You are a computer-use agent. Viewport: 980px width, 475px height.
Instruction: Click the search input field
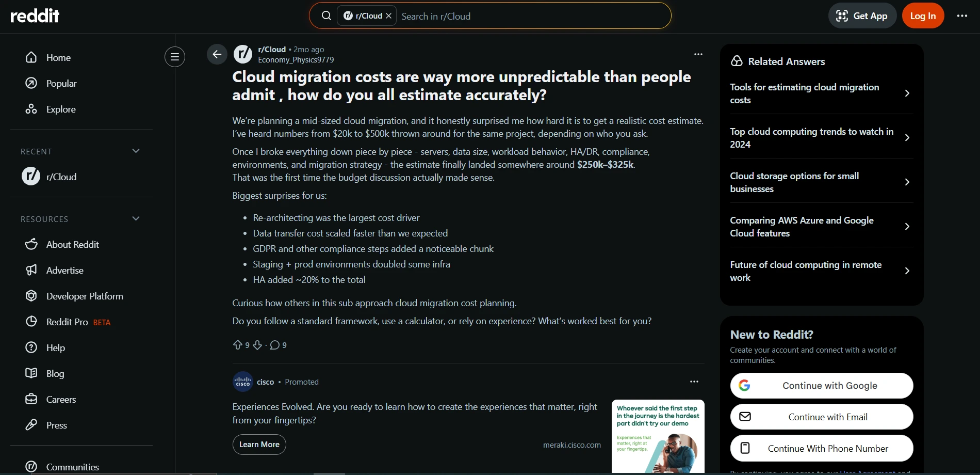pyautogui.click(x=516, y=16)
